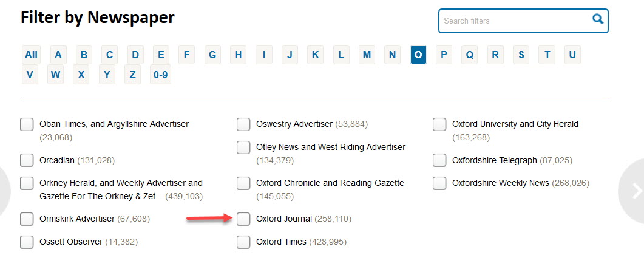The width and height of the screenshot is (644, 258).
Task: Open the letter M newspaper list
Action: tap(367, 55)
